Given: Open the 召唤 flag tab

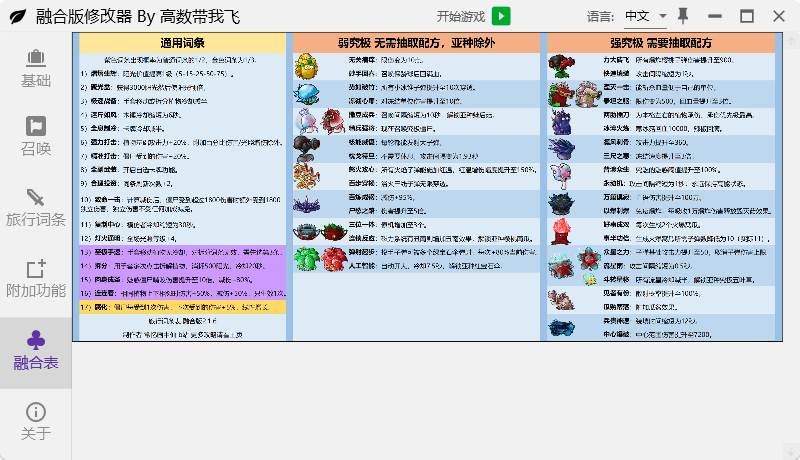Looking at the screenshot, I should point(36,136).
